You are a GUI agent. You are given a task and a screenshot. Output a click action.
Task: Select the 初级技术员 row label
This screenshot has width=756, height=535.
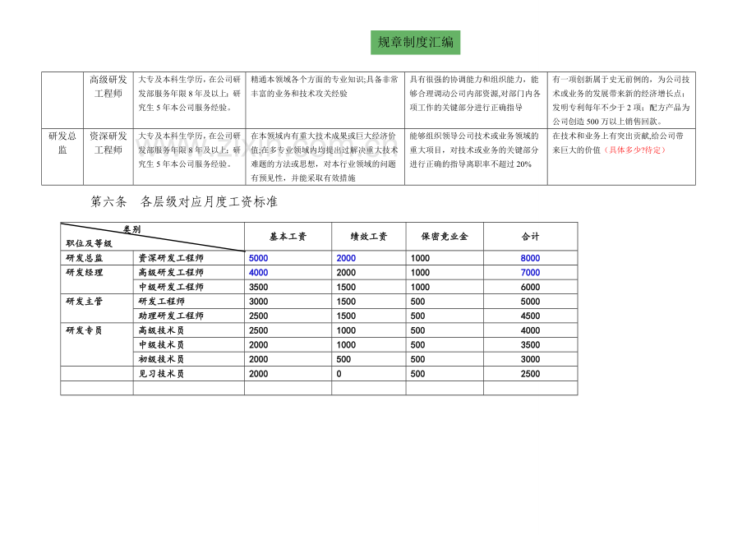pos(162,360)
